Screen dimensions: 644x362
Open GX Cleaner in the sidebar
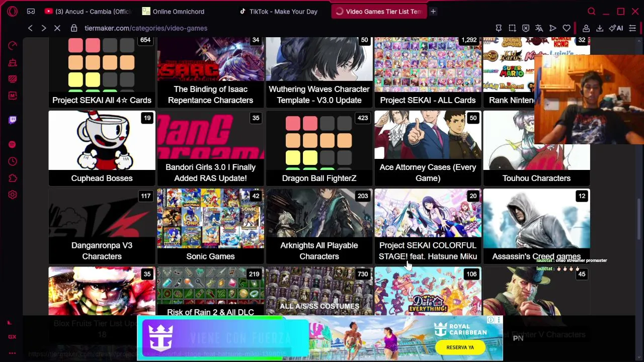tap(13, 62)
